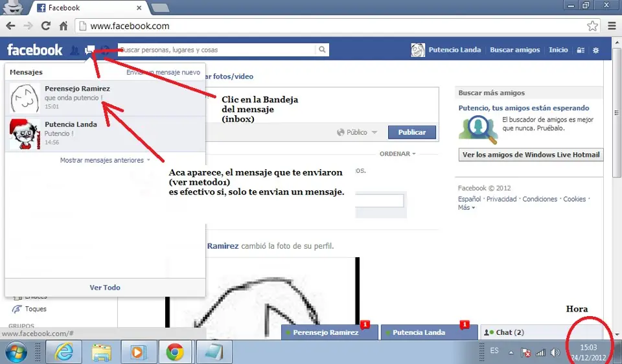The width and height of the screenshot is (622, 364).
Task: Launch Internet Explorer from taskbar
Action: tap(63, 352)
